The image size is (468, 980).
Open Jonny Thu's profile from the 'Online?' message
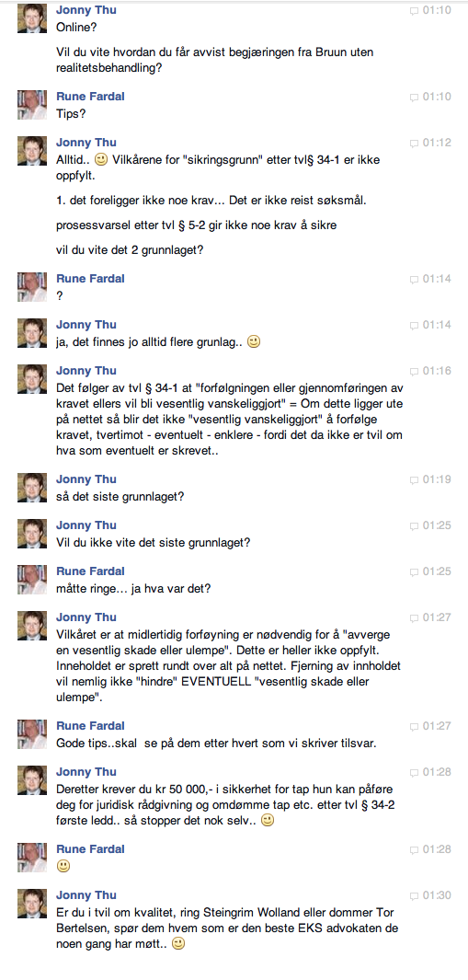point(86,11)
